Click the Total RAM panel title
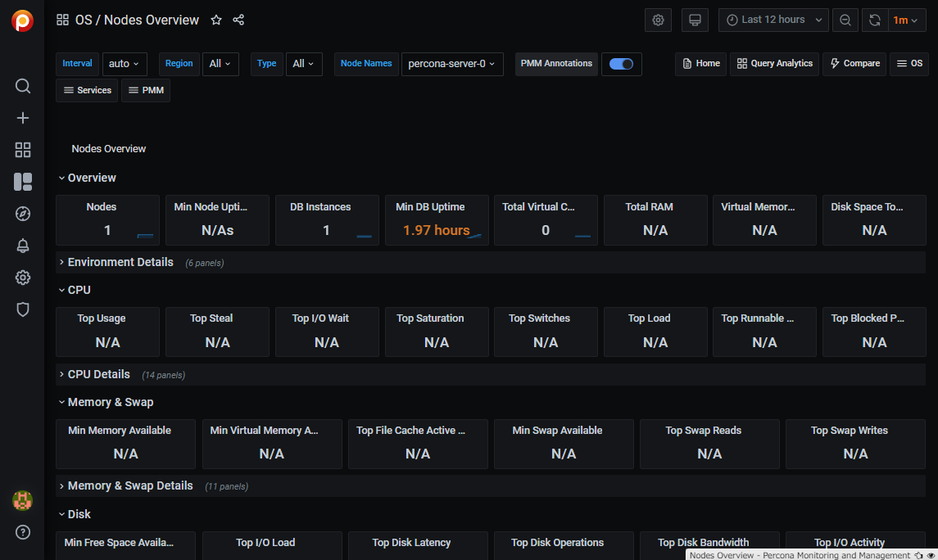 point(649,207)
